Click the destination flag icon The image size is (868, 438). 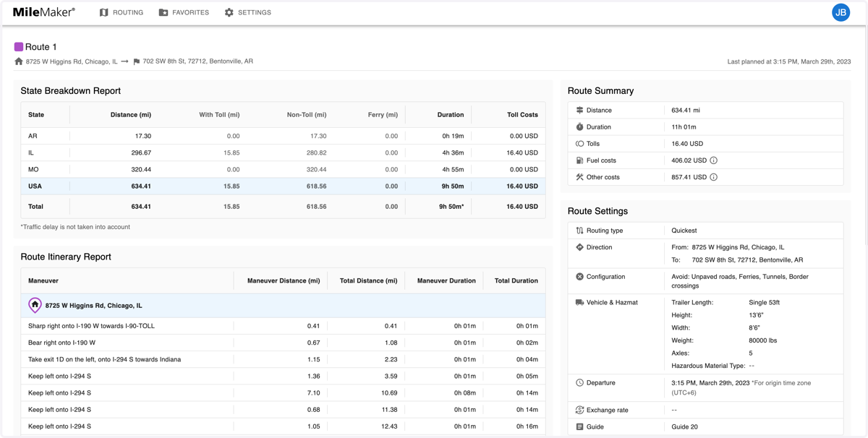tap(136, 61)
